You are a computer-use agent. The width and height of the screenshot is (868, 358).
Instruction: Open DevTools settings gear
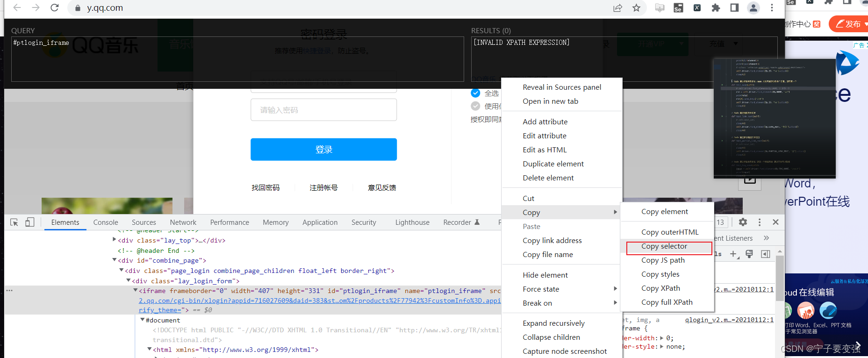coord(743,222)
